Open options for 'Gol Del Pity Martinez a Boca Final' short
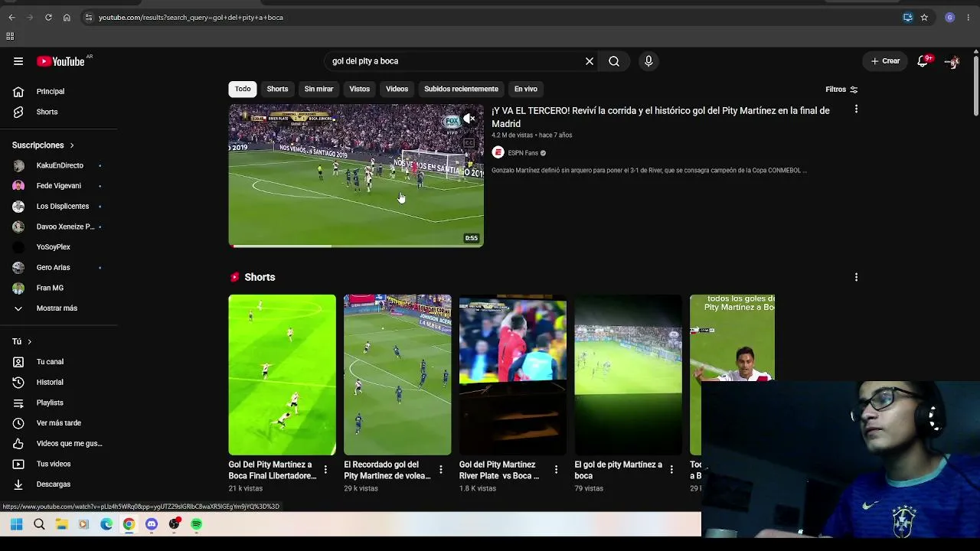Screen dimensions: 980x551 [x=325, y=469]
